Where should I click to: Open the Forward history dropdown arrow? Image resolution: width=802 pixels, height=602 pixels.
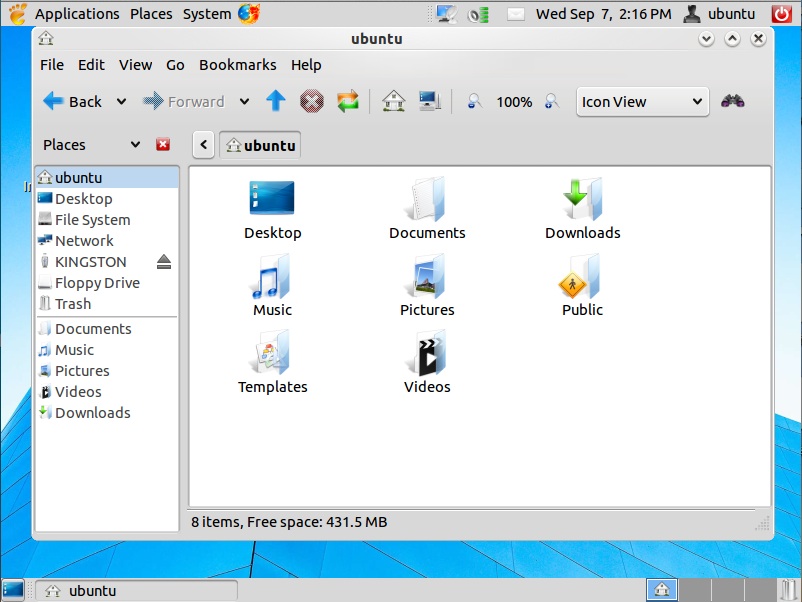click(x=244, y=101)
